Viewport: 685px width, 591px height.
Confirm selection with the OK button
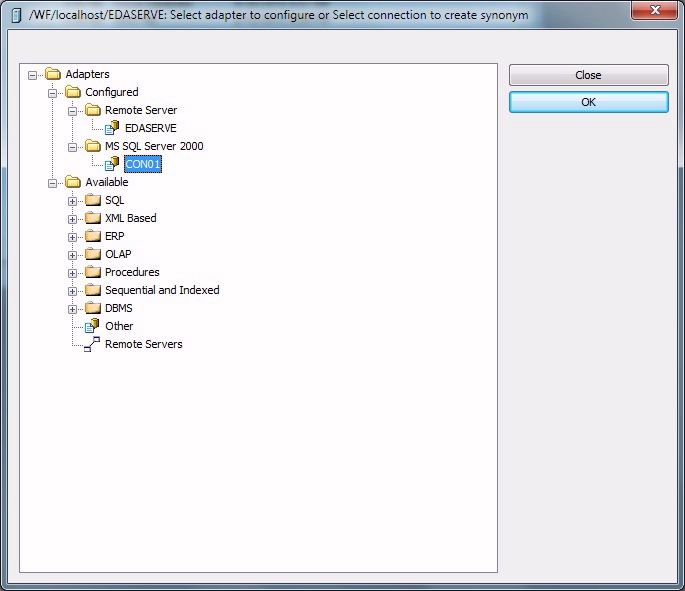click(x=588, y=102)
